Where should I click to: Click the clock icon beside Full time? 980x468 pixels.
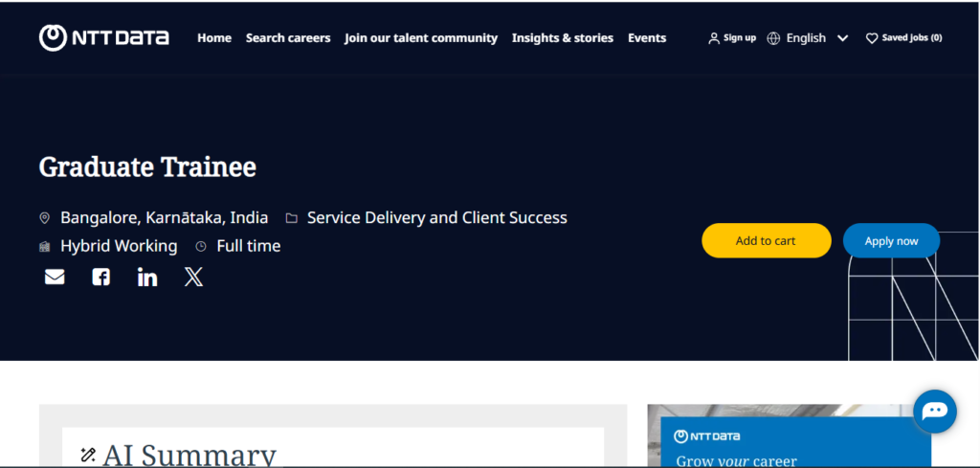(x=201, y=246)
